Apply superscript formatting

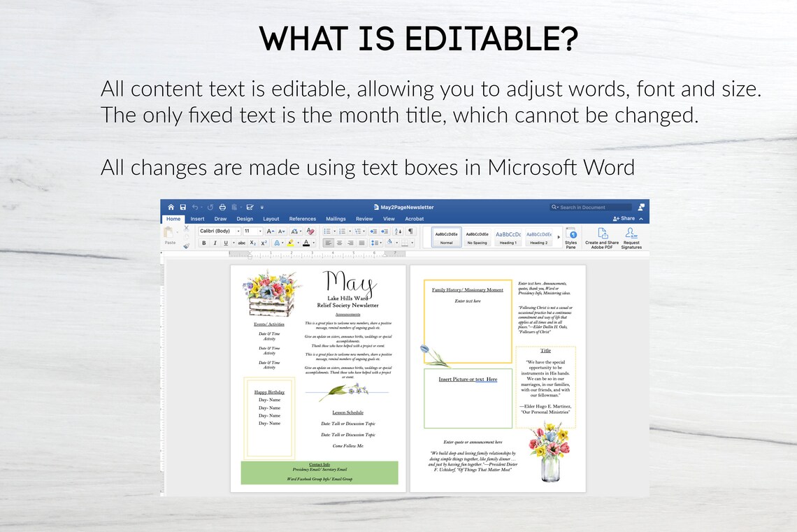pyautogui.click(x=264, y=243)
